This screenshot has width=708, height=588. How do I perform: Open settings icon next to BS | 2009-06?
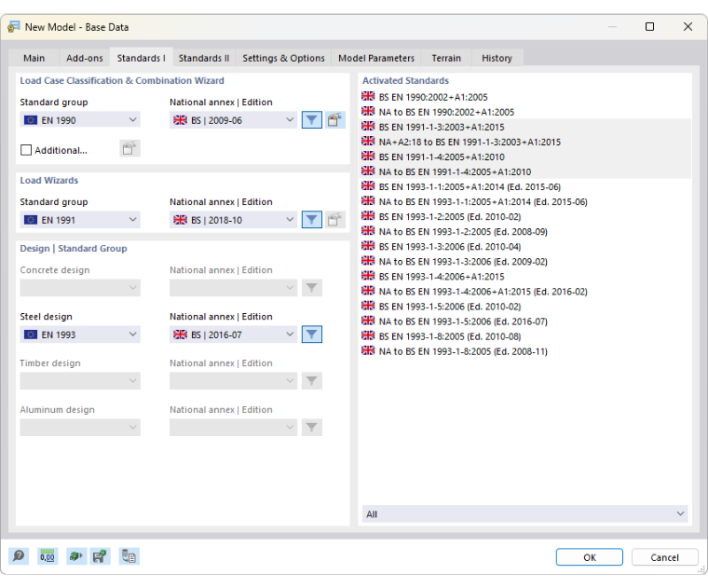(334, 120)
